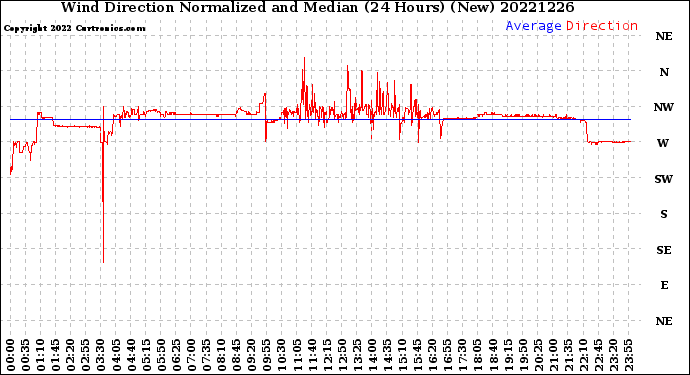Click the 'S' direction axis label
Viewport: 690px width, 375px height.
click(664, 214)
